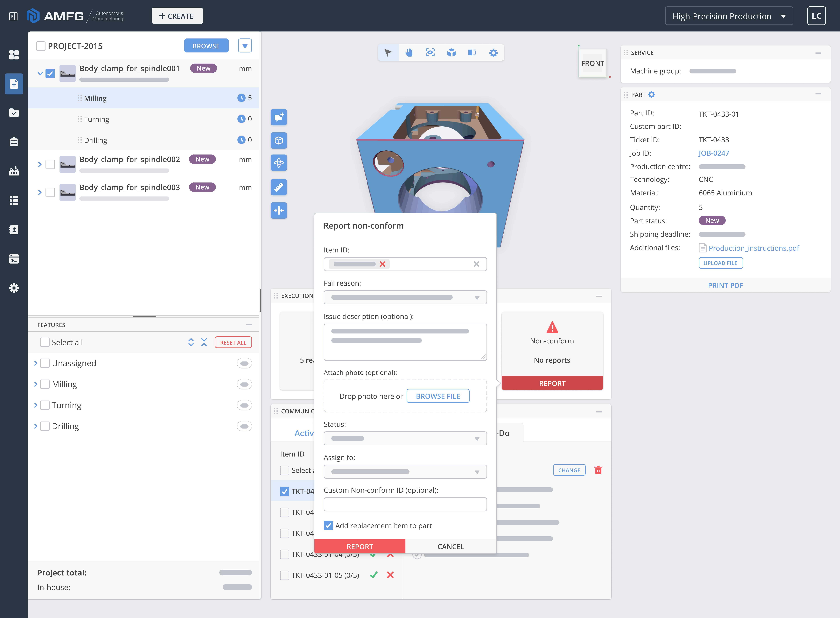Select the Drilling operation row

[96, 140]
